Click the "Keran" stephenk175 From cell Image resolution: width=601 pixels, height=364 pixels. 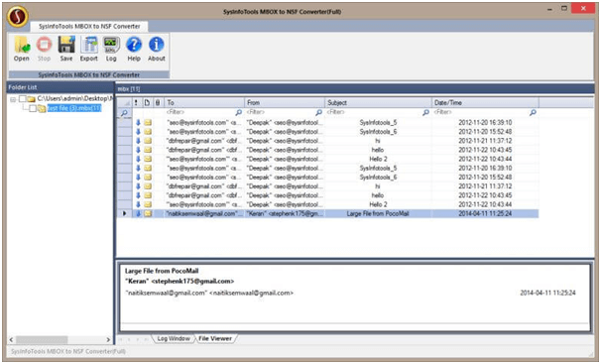pyautogui.click(x=285, y=213)
